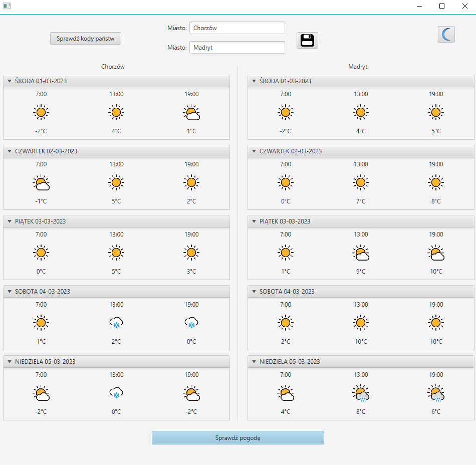Screen dimensions: 476x465
Task: Collapse Madryt CZWARTEK 02-03-2023 panel
Action: 254,151
